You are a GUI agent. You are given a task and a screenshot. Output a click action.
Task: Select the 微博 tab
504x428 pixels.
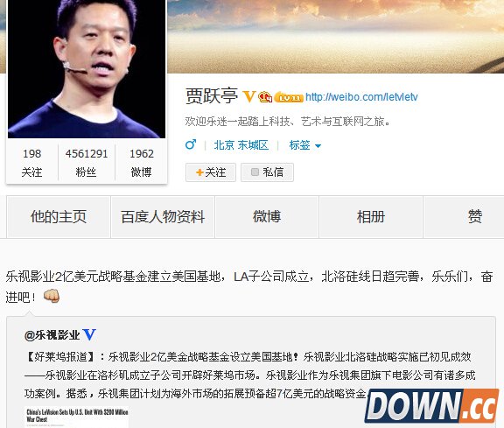(267, 217)
